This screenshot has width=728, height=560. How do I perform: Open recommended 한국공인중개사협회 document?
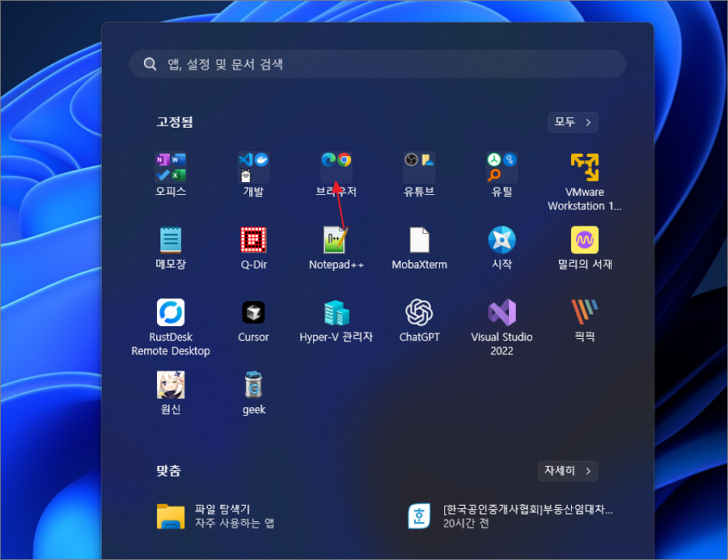click(x=510, y=515)
